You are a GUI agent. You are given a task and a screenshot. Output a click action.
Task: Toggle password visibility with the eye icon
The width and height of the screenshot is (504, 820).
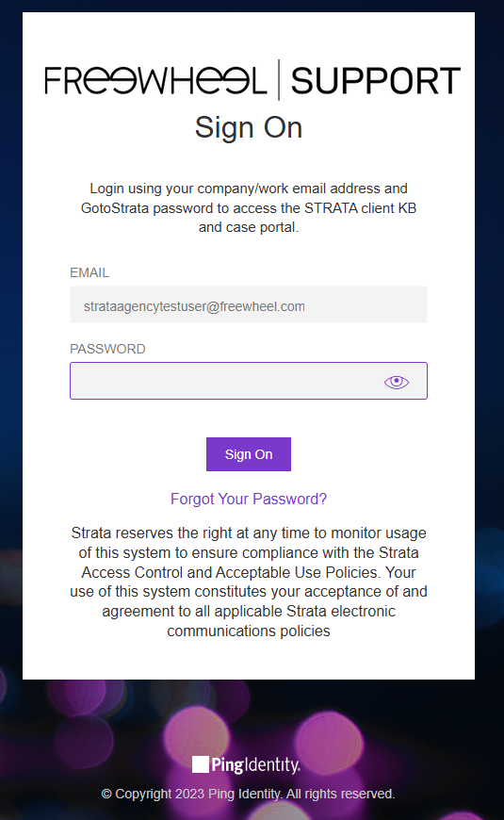click(x=397, y=382)
